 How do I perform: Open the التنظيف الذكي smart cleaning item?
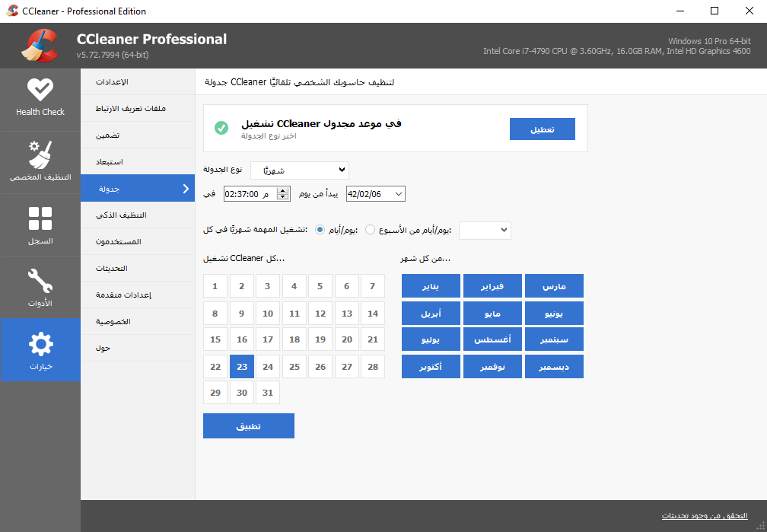(x=138, y=215)
